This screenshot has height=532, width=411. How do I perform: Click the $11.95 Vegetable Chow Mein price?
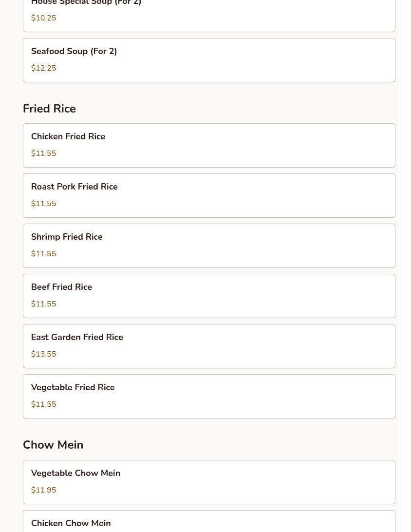point(44,490)
